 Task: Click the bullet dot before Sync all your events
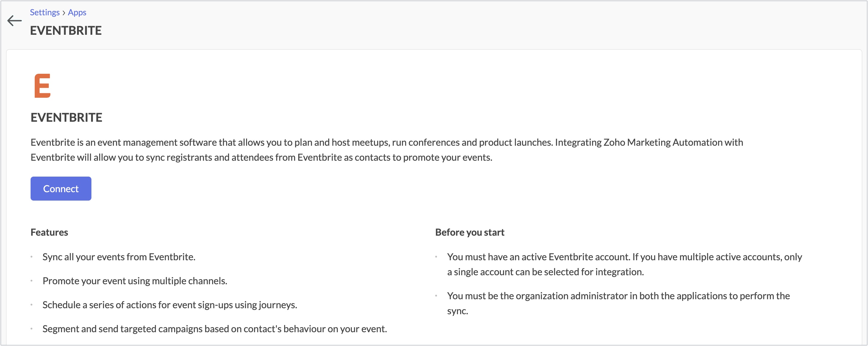click(32, 257)
